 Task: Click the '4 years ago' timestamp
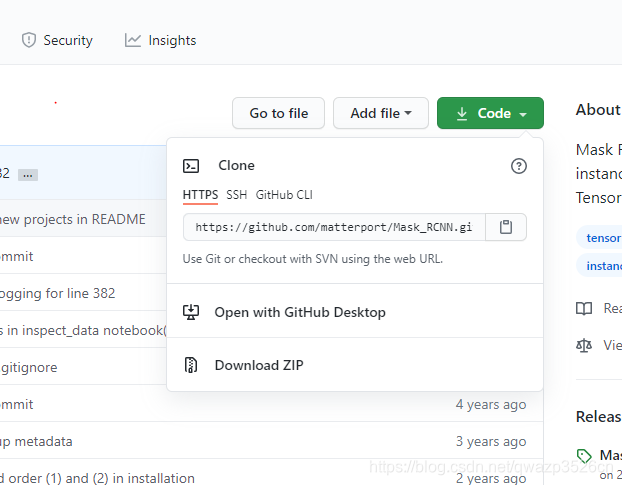(491, 404)
